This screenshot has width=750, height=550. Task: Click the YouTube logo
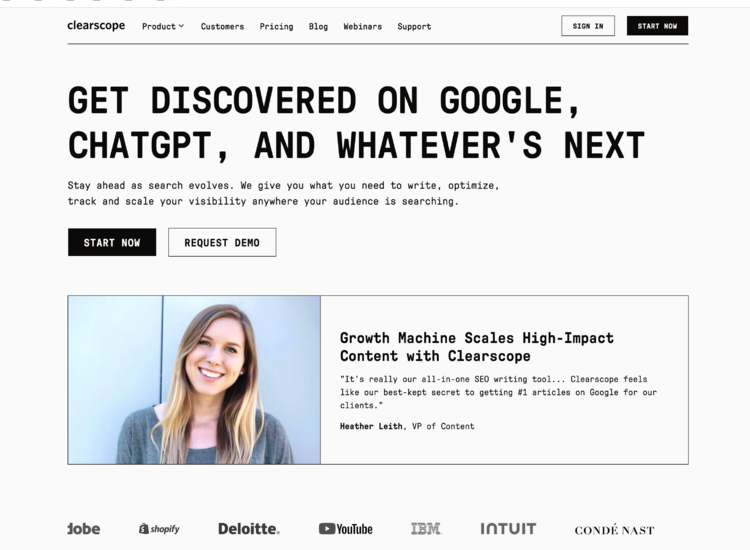coord(345,528)
